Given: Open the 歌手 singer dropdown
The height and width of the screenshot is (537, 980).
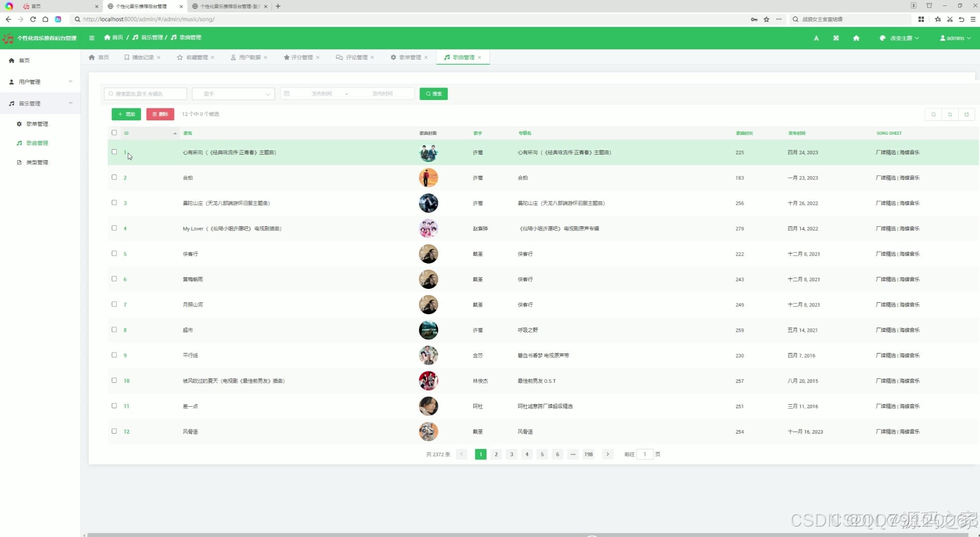Looking at the screenshot, I should 233,94.
